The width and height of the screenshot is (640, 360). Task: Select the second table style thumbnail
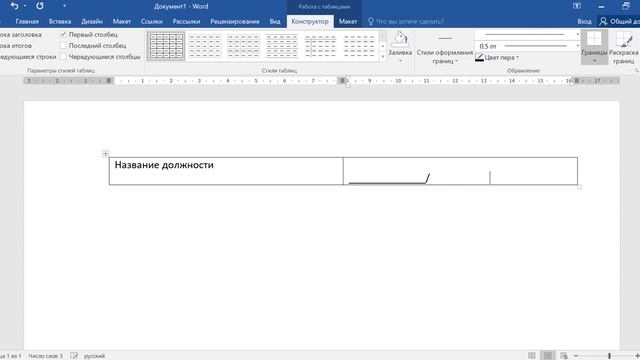205,46
